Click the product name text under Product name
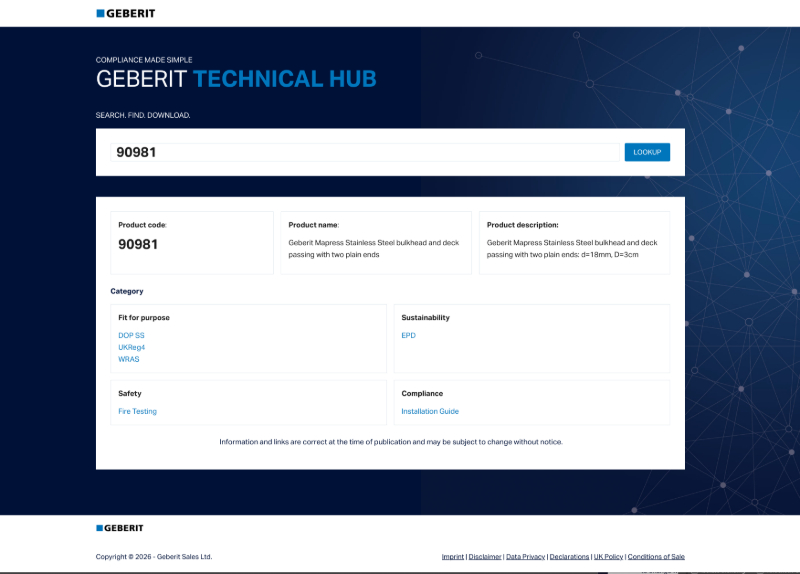Screen dimensions: 800x574 pos(373,248)
